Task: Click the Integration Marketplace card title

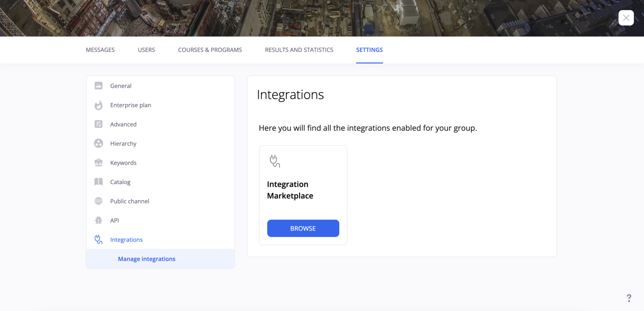Action: point(290,190)
